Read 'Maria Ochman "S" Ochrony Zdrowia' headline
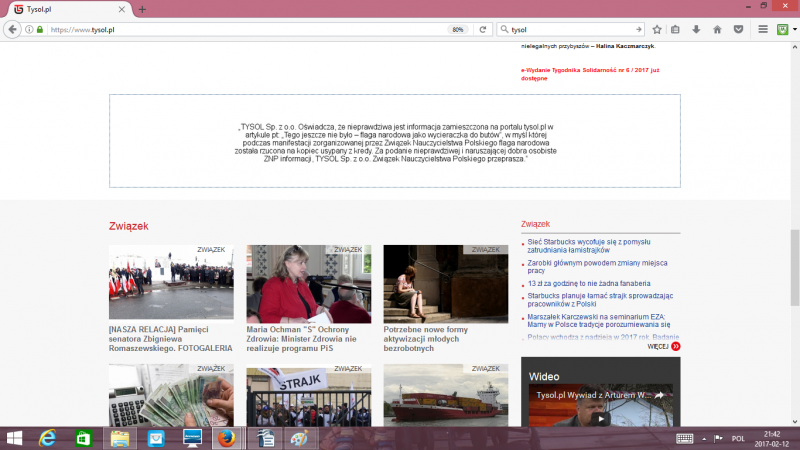 click(302, 339)
